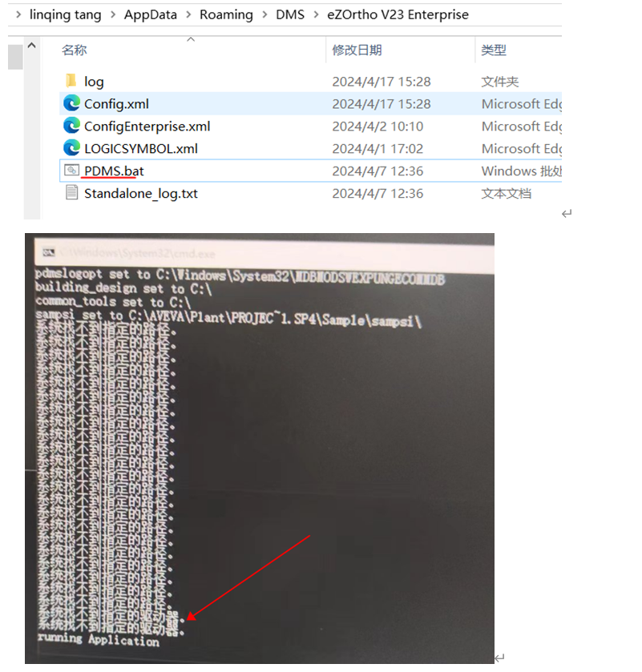Select the Standalone_log.txt file name
Viewport: 642px width, 672px height.
pyautogui.click(x=141, y=193)
